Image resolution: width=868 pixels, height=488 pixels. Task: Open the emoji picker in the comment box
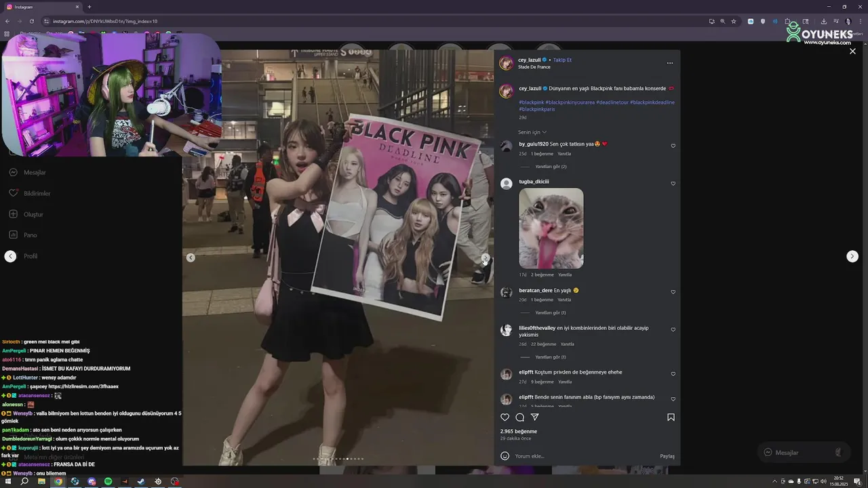[505, 455]
